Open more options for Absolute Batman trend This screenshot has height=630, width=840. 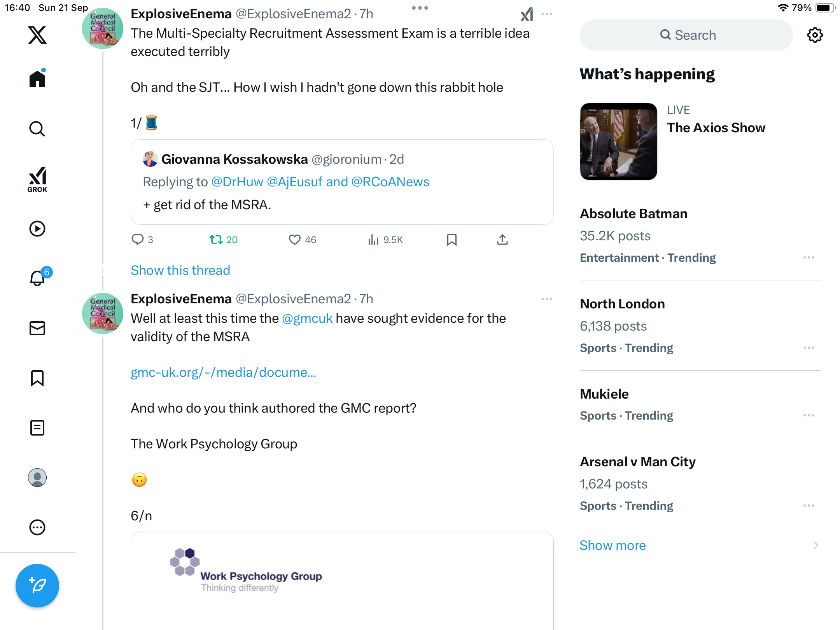pos(808,257)
